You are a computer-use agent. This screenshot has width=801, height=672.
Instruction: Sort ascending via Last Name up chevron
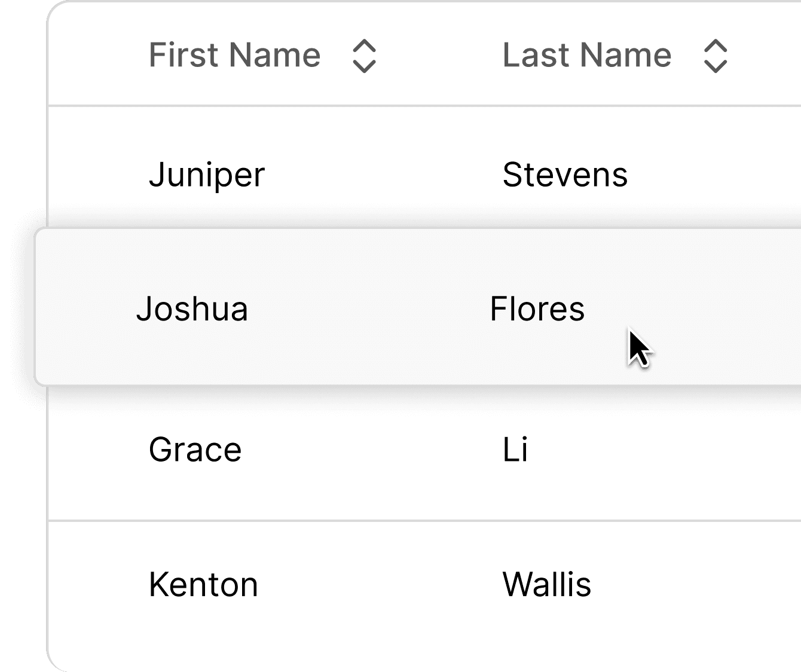[716, 47]
